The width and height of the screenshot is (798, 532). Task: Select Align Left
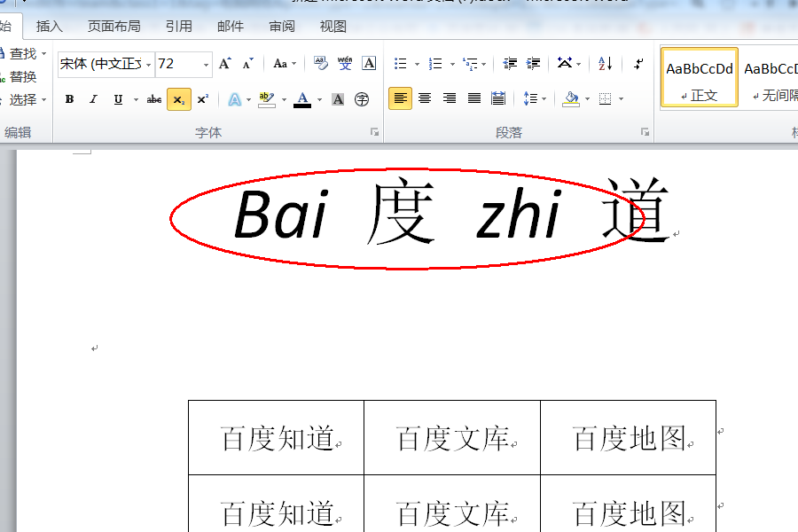pos(401,98)
